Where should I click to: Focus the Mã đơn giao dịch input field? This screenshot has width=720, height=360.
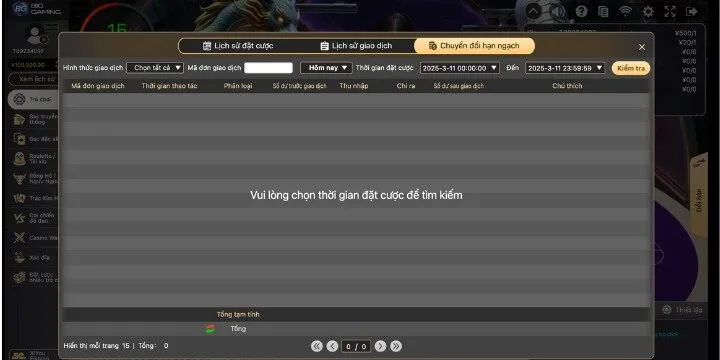tap(268, 68)
